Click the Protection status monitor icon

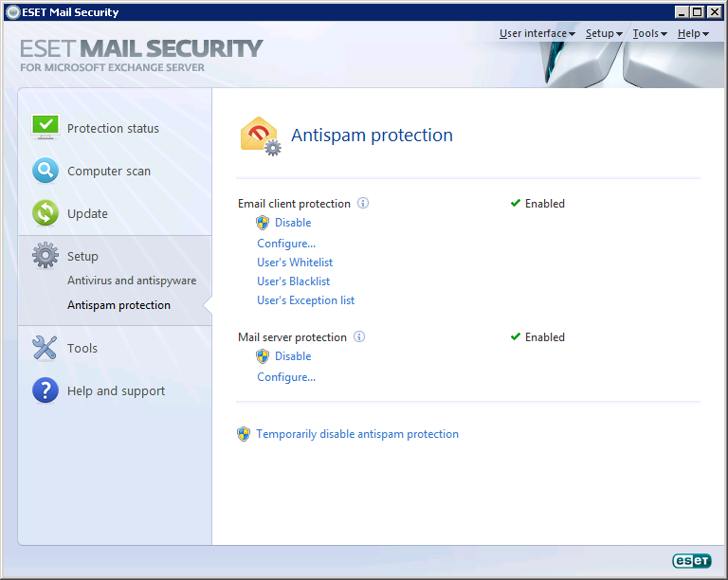[x=45, y=127]
